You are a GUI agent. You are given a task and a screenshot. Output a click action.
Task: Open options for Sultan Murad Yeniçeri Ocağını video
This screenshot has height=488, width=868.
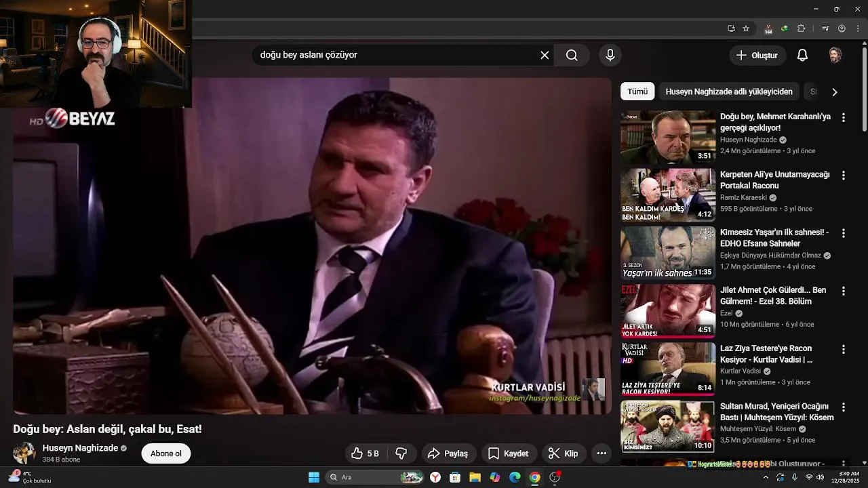tap(844, 407)
